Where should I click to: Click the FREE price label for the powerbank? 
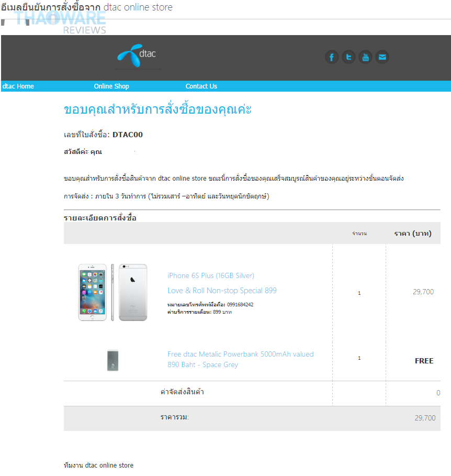tap(424, 361)
